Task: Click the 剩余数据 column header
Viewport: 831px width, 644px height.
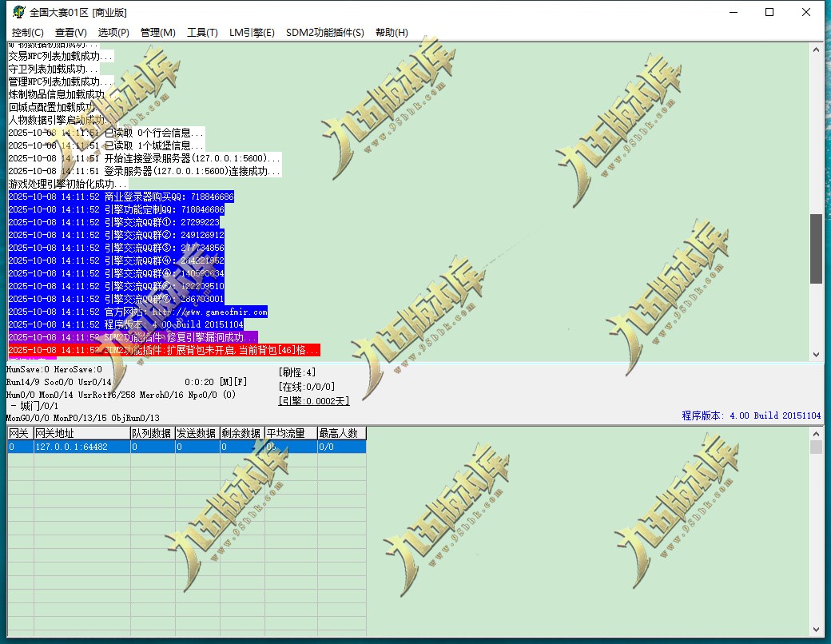Action: [x=242, y=433]
